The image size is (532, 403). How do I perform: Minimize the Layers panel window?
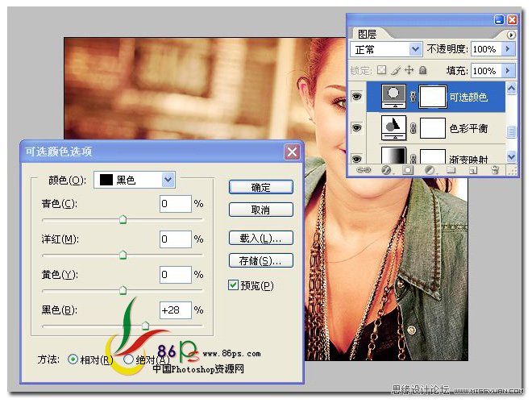point(499,19)
